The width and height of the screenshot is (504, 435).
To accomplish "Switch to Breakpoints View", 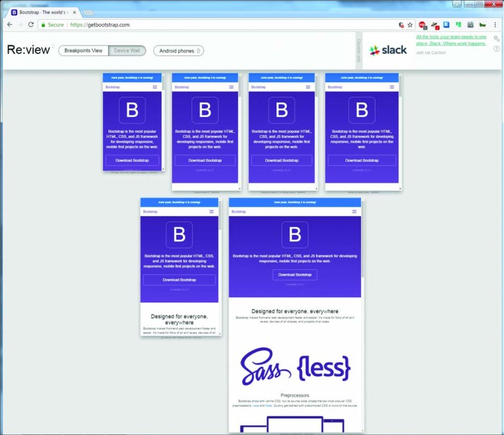I will click(x=83, y=50).
